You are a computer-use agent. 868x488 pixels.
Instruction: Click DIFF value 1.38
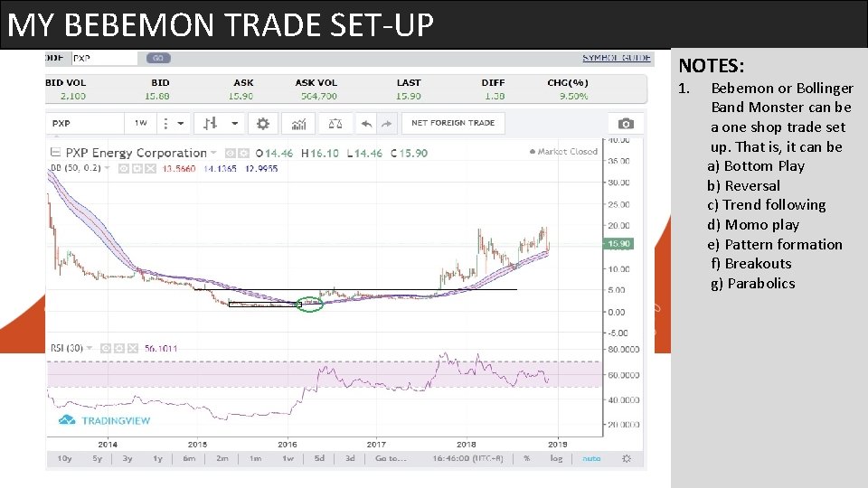tap(495, 96)
